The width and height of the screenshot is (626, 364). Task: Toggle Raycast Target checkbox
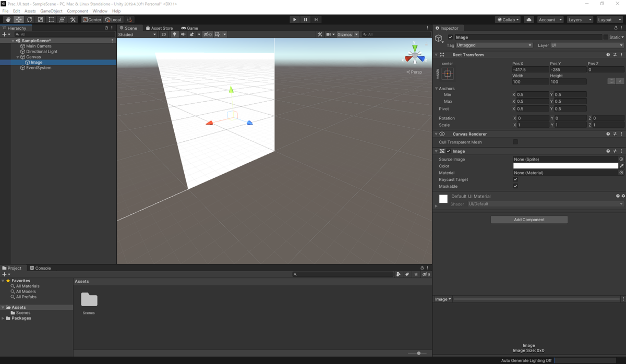(x=515, y=179)
